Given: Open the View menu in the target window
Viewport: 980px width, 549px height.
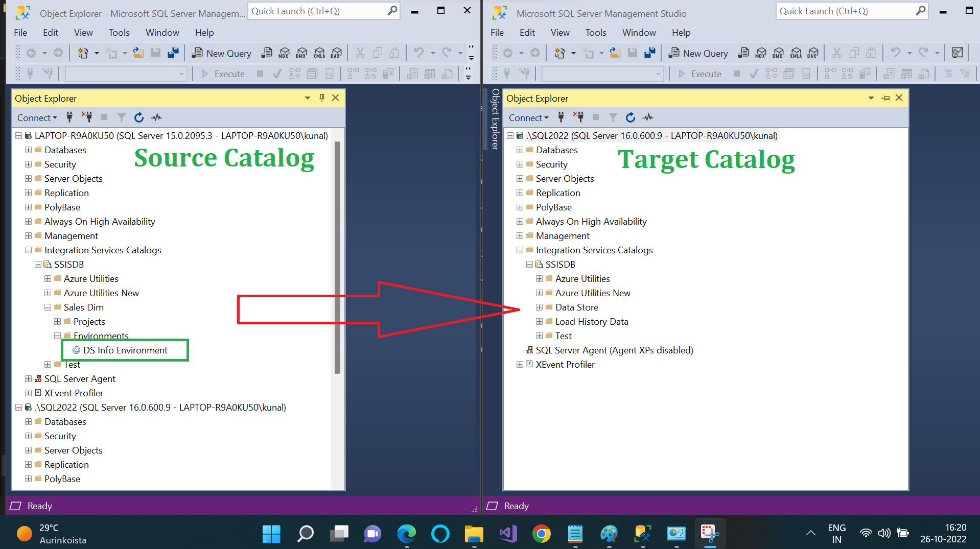Looking at the screenshot, I should [x=560, y=32].
